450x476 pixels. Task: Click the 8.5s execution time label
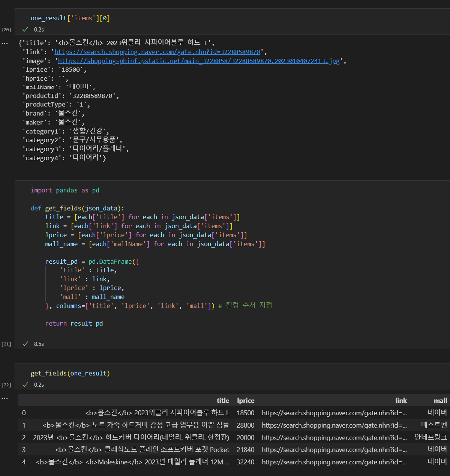click(39, 344)
